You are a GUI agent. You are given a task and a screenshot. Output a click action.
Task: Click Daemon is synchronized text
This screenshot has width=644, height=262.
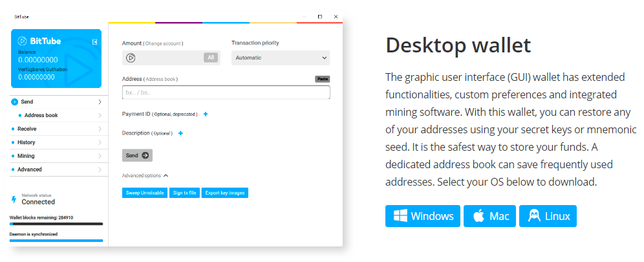click(34, 234)
